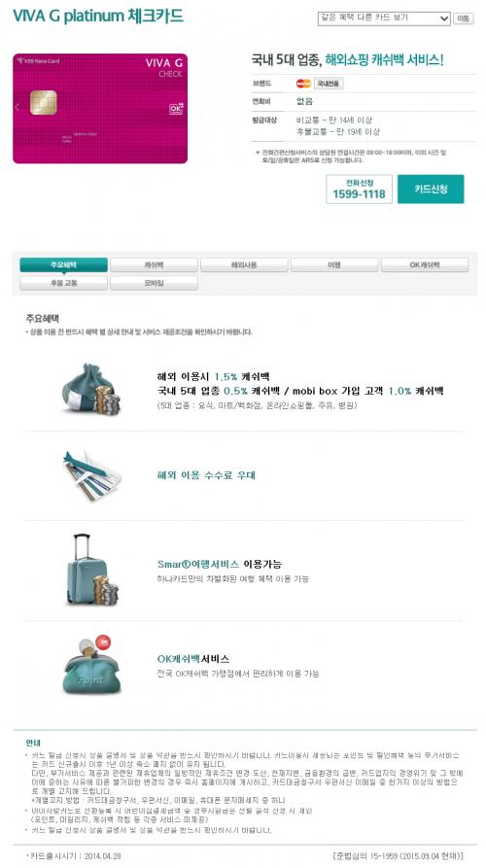Image resolution: width=486 pixels, height=868 pixels.
Task: Switch to the 여행 tab
Action: (x=334, y=265)
